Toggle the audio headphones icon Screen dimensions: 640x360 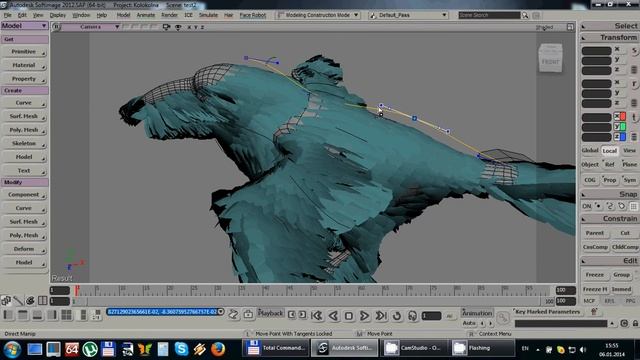click(x=413, y=316)
